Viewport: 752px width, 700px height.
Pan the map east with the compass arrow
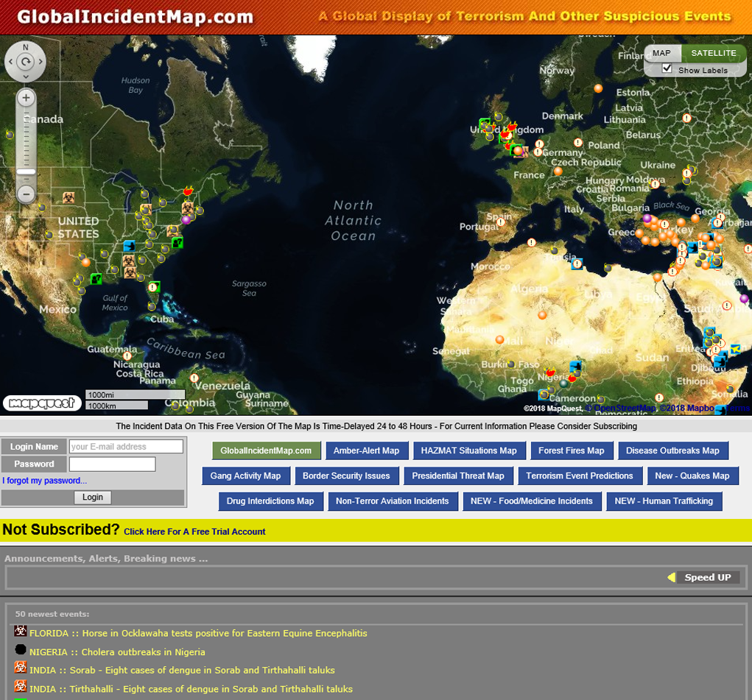point(41,61)
